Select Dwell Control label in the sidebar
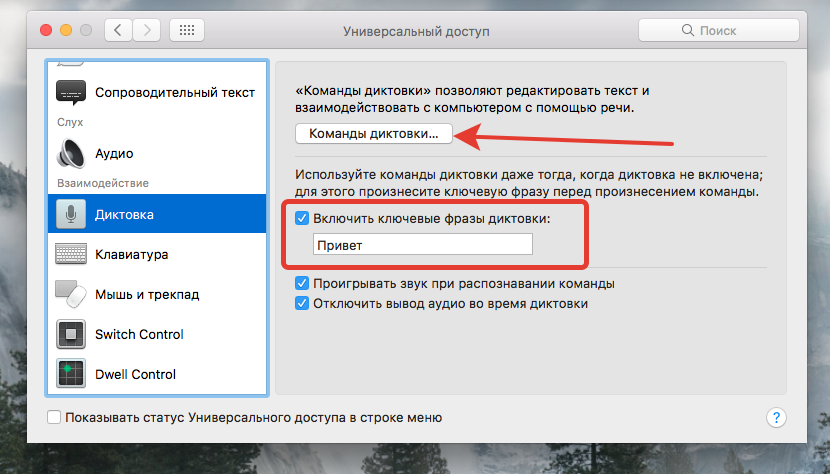Image resolution: width=830 pixels, height=474 pixels. coord(136,374)
